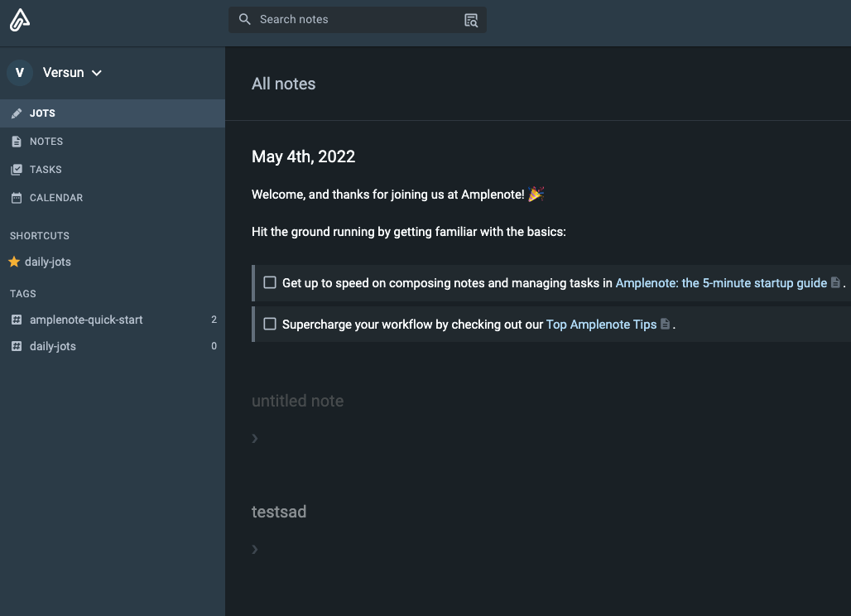The width and height of the screenshot is (851, 616).
Task: Click hashtag icon next to amplenote-quick-start tag
Action: tap(16, 320)
